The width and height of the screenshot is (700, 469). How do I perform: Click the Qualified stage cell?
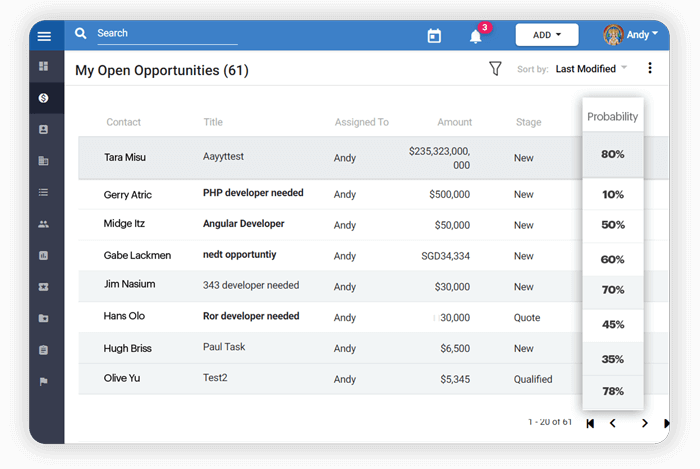(533, 379)
